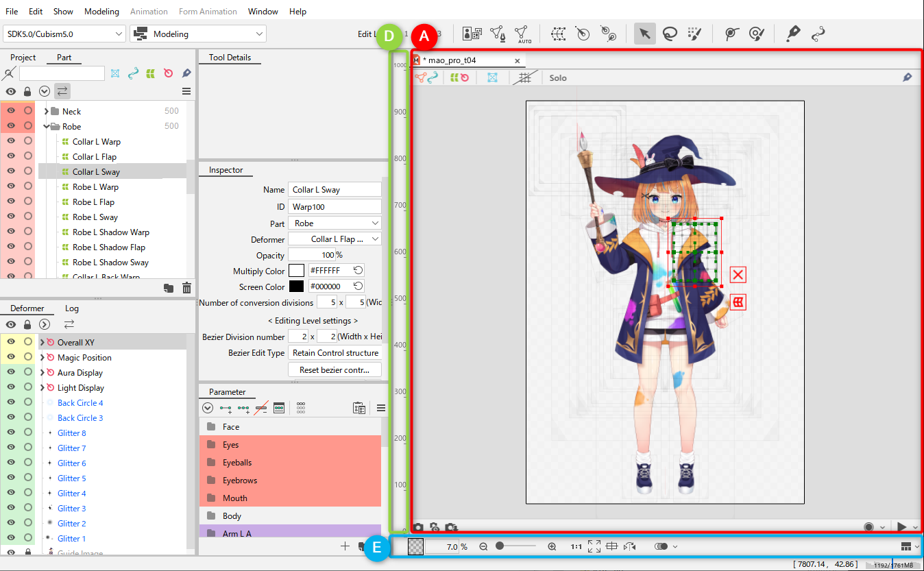Hide the Glitter 8 object
Image resolution: width=924 pixels, height=571 pixels.
point(11,433)
